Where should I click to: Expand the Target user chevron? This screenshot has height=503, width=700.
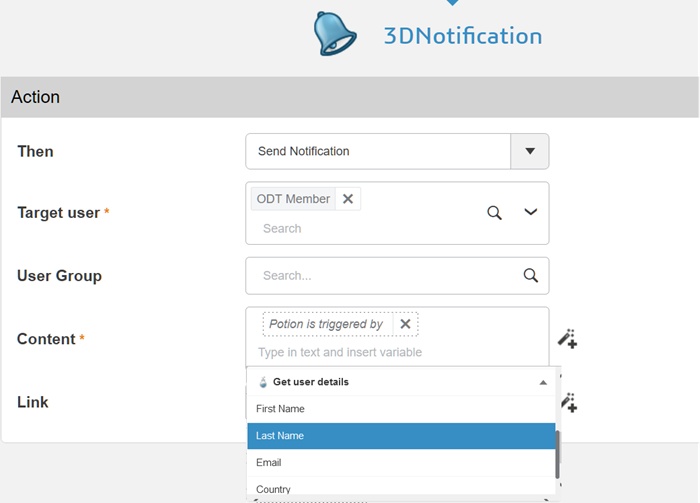(x=531, y=212)
